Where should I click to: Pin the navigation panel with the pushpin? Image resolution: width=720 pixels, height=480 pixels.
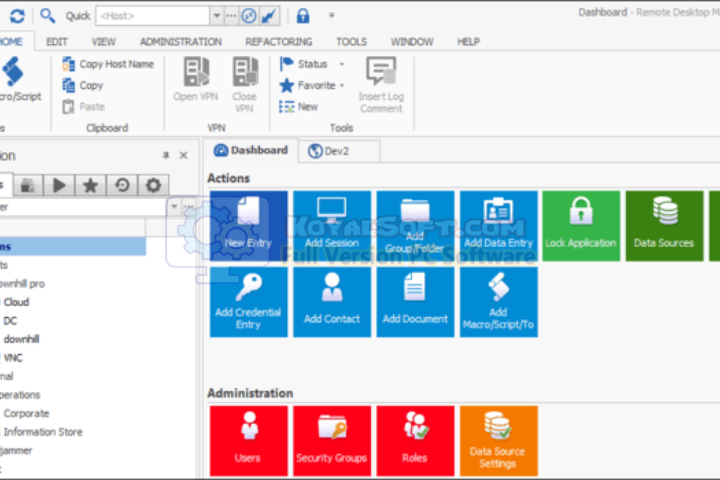pyautogui.click(x=166, y=155)
